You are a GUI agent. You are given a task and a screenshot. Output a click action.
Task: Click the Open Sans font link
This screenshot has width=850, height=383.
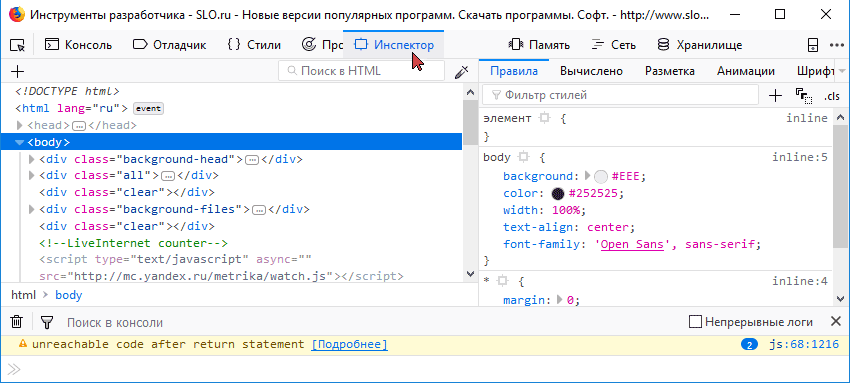pyautogui.click(x=632, y=244)
